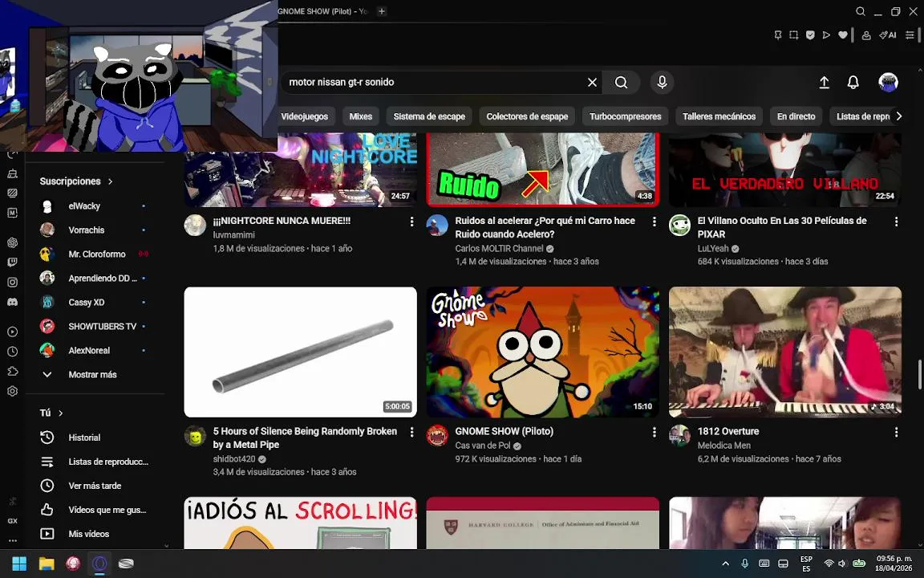Image resolution: width=924 pixels, height=578 pixels.
Task: Clear the search box with the X
Action: pos(592,82)
